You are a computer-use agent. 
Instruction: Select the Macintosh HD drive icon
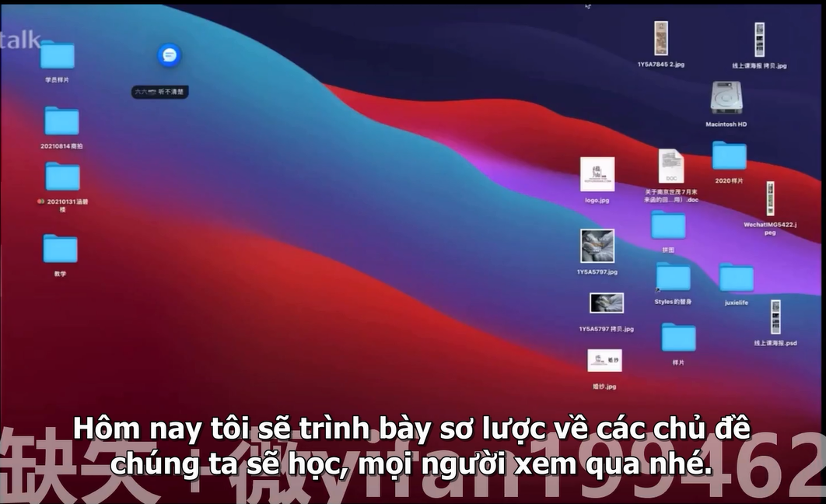tap(726, 99)
